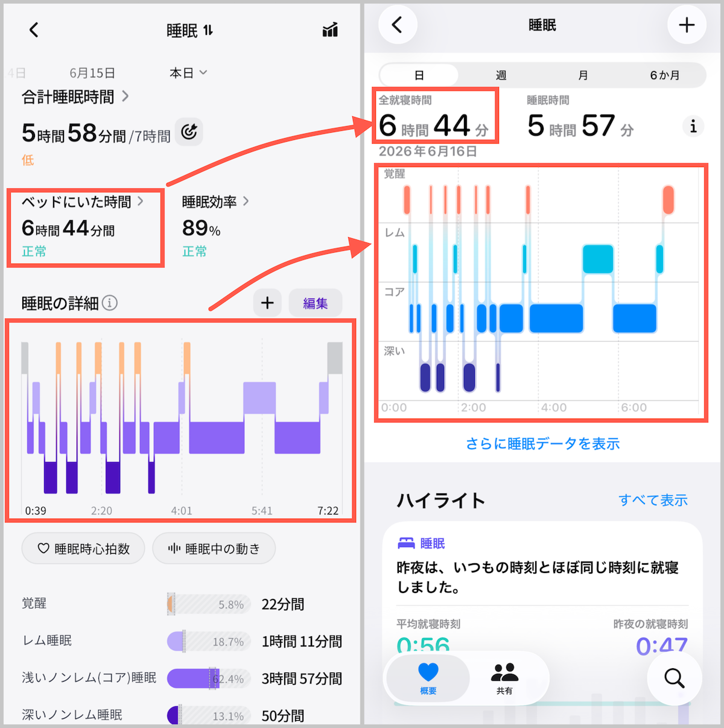Open info icon next to 睡眠の詳細
Image resolution: width=724 pixels, height=728 pixels.
(x=110, y=303)
